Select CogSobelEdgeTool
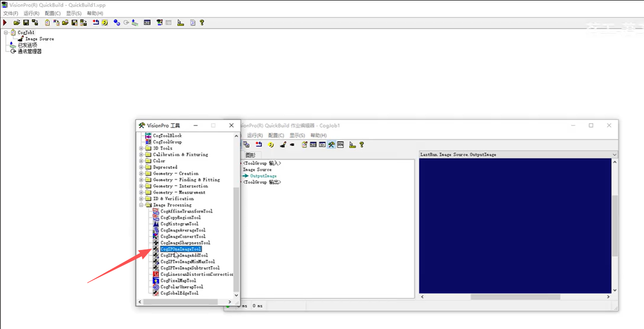The height and width of the screenshot is (329, 644). [x=180, y=293]
